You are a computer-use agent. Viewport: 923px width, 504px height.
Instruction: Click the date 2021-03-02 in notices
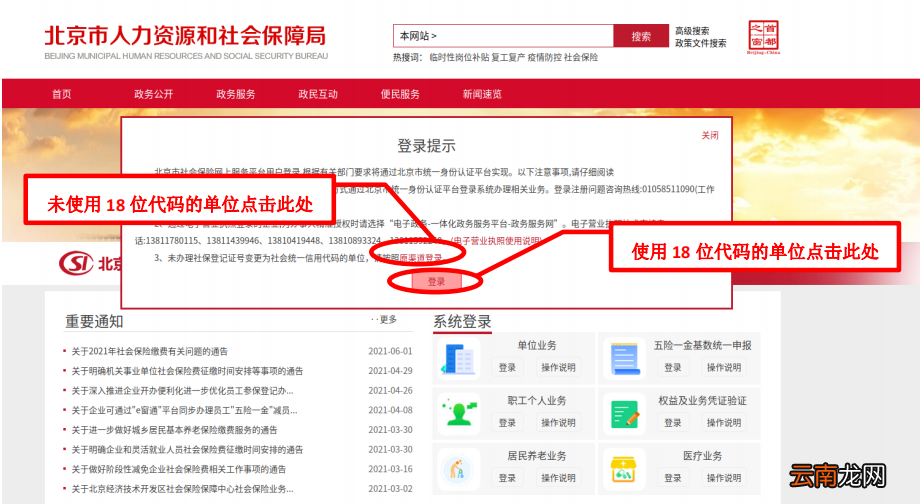390,489
